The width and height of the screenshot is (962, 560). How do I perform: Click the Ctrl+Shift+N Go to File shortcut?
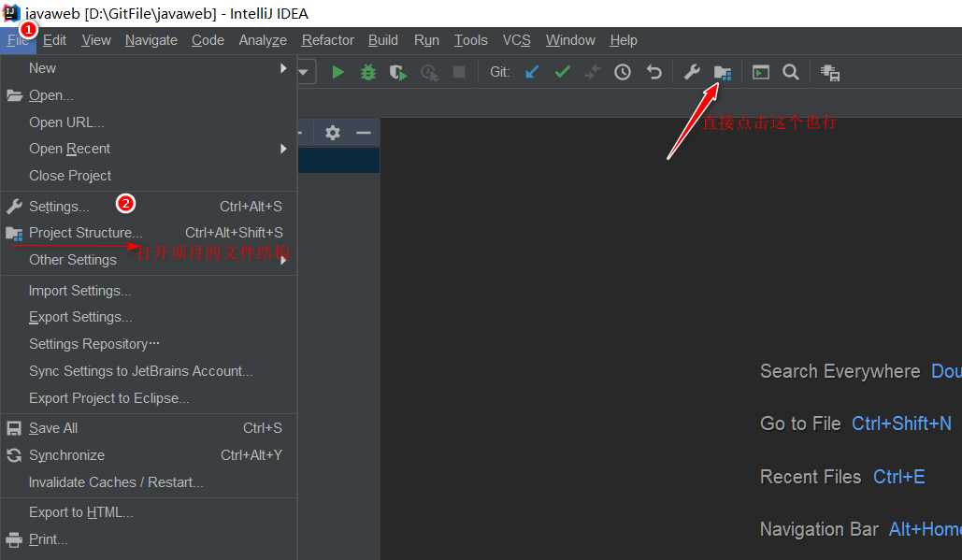click(901, 424)
